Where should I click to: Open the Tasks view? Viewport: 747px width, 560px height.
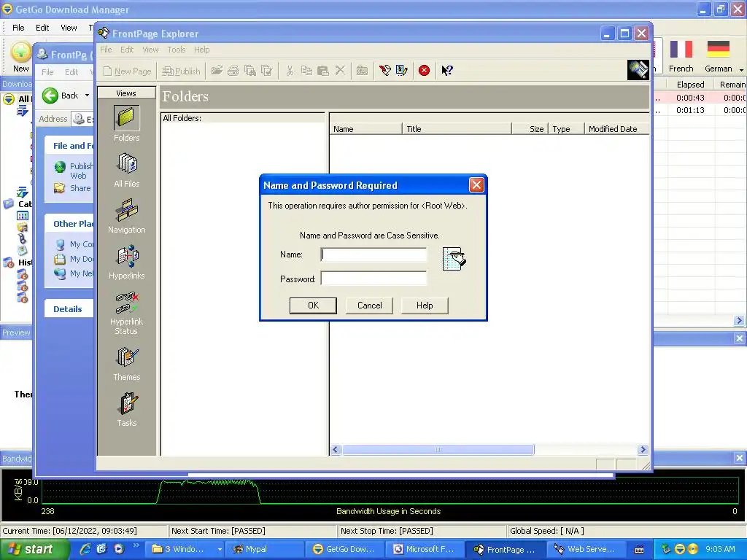(127, 409)
